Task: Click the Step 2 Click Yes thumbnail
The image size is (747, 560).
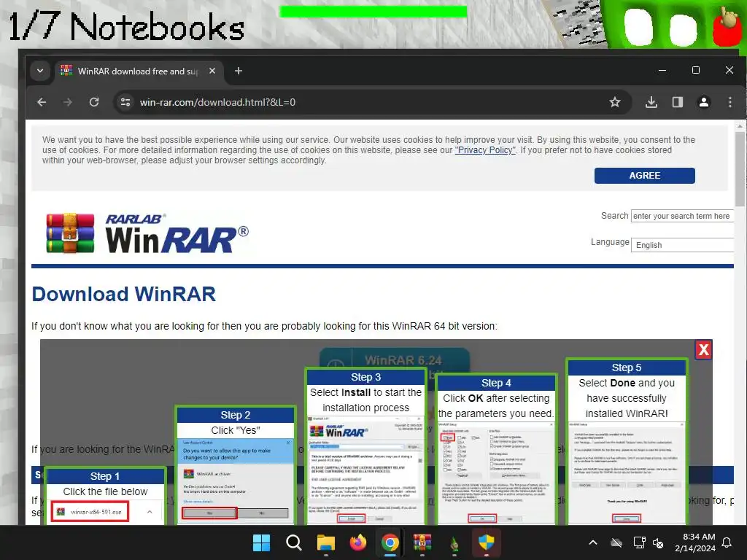Action: [236, 465]
